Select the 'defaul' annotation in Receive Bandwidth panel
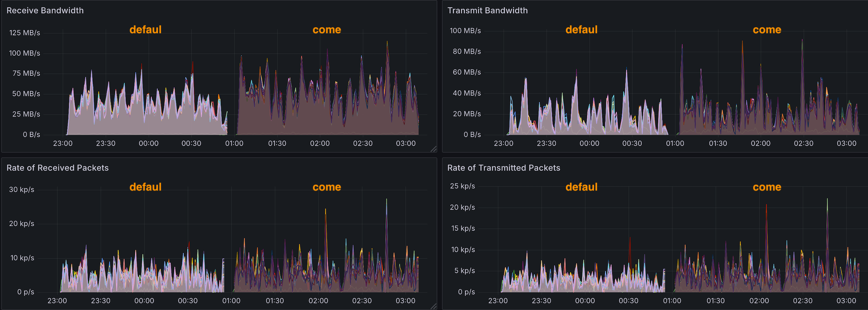The width and height of the screenshot is (868, 310). [x=145, y=30]
